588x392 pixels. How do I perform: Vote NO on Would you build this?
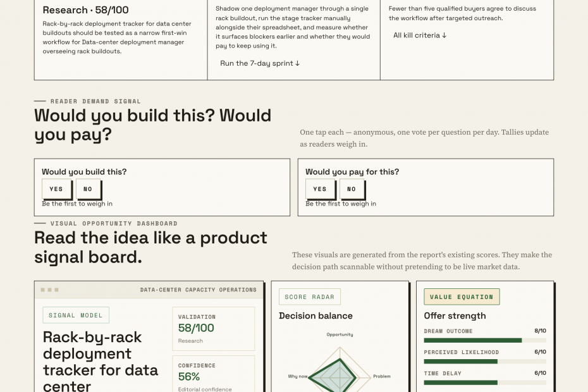pos(88,188)
